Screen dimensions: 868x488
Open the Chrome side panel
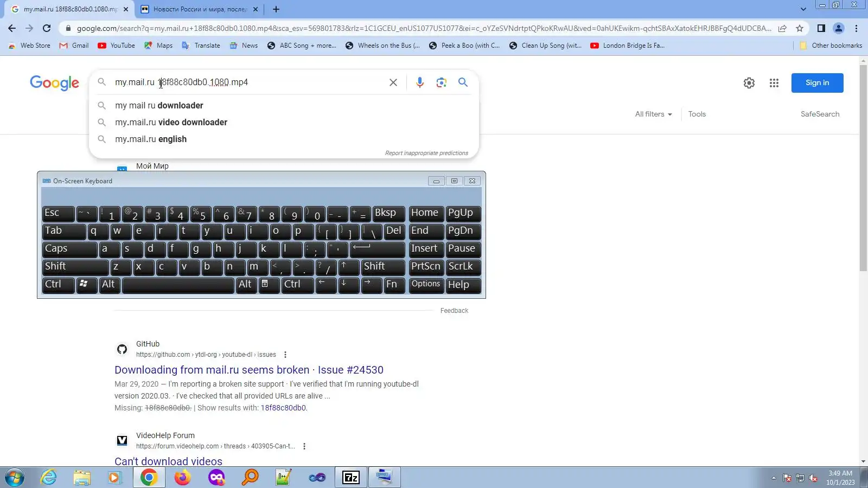click(821, 28)
